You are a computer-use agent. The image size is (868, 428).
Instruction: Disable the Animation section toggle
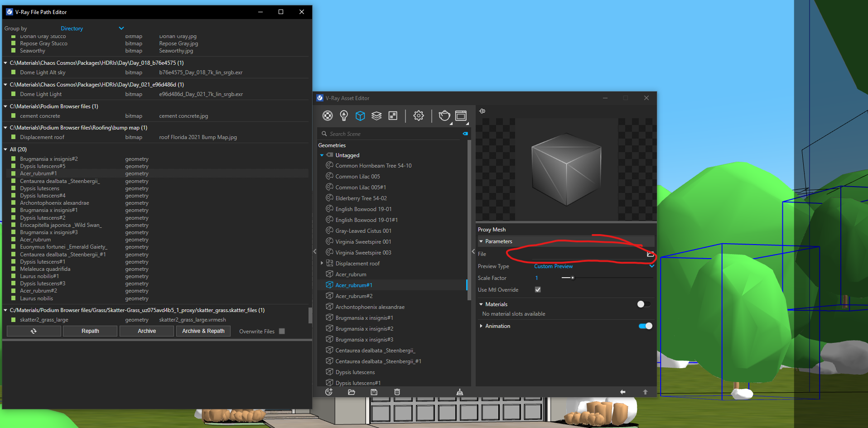[x=646, y=326]
